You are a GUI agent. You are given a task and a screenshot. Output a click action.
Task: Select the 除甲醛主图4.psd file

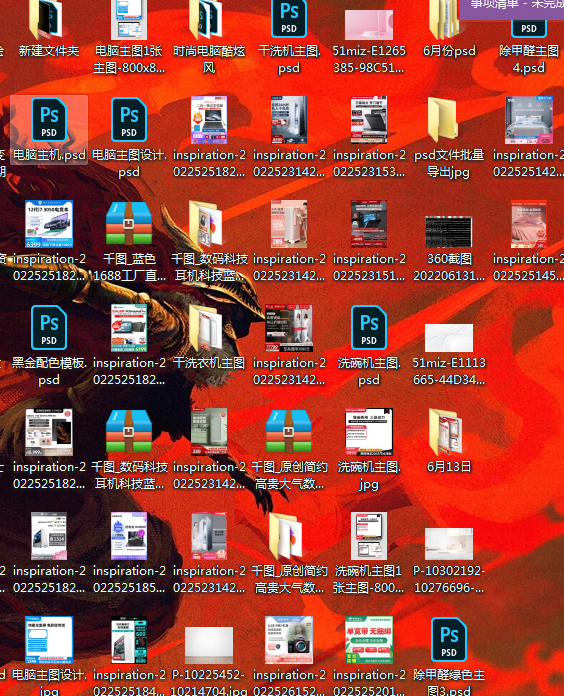pyautogui.click(x=528, y=28)
